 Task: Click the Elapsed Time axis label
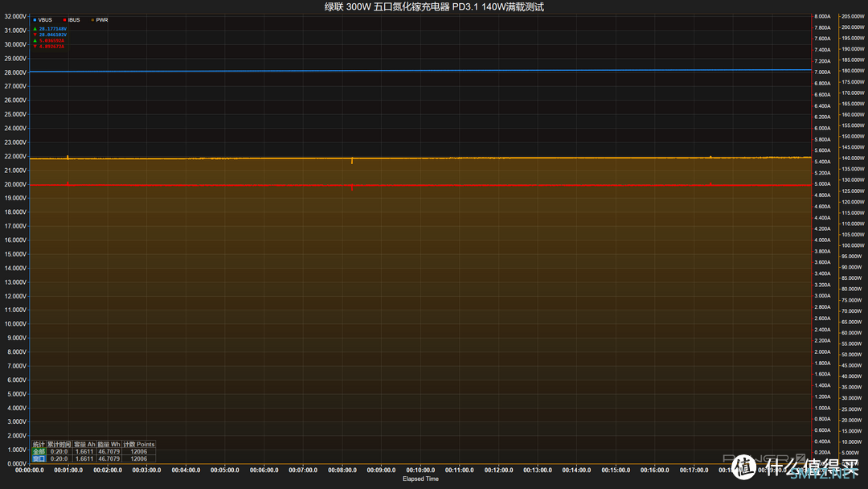pos(420,479)
